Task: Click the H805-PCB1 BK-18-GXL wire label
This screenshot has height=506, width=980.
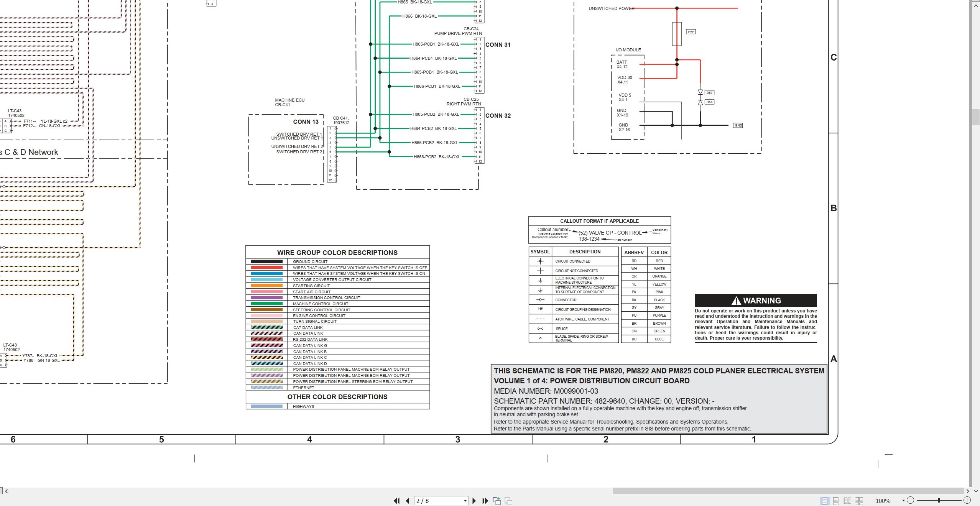Action: pos(436,44)
